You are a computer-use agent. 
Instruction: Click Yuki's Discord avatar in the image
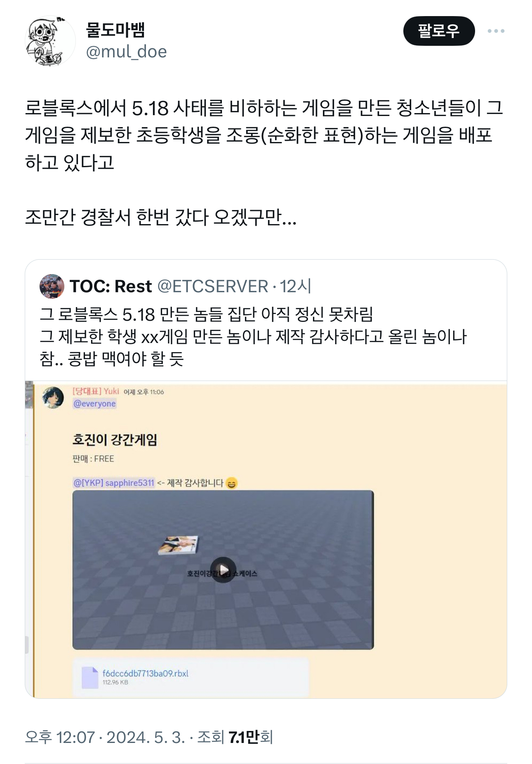click(x=53, y=397)
